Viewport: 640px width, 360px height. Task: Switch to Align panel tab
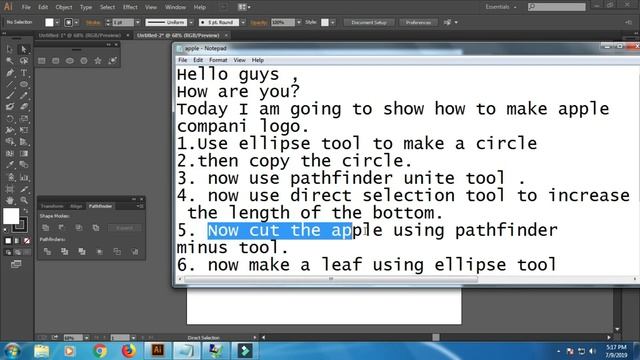76,206
